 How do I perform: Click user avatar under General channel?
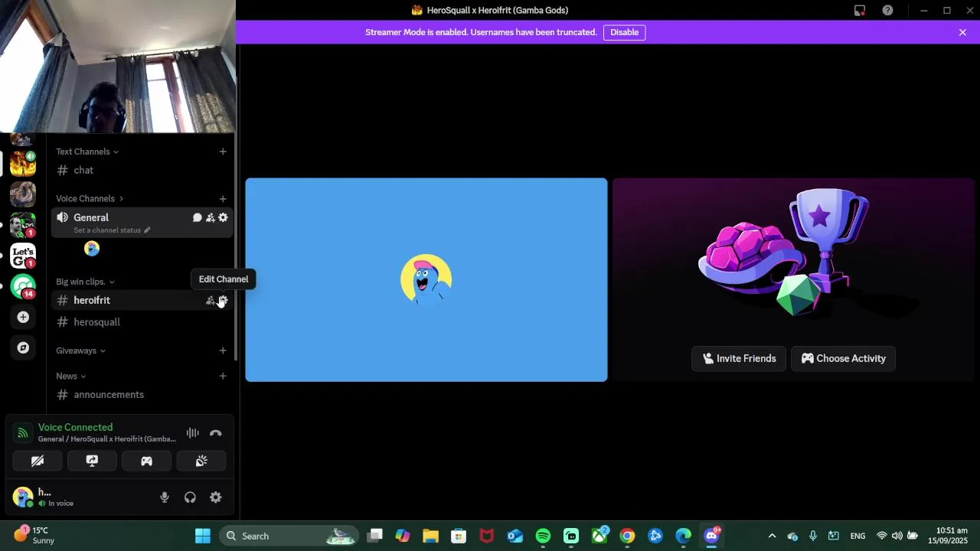[x=92, y=249]
